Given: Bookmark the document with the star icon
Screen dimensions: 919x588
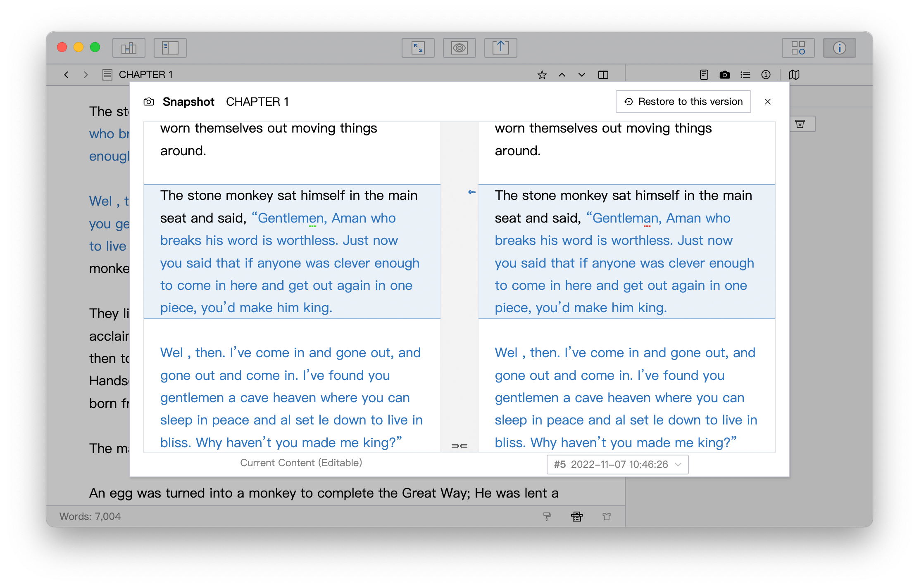Looking at the screenshot, I should click(x=542, y=75).
